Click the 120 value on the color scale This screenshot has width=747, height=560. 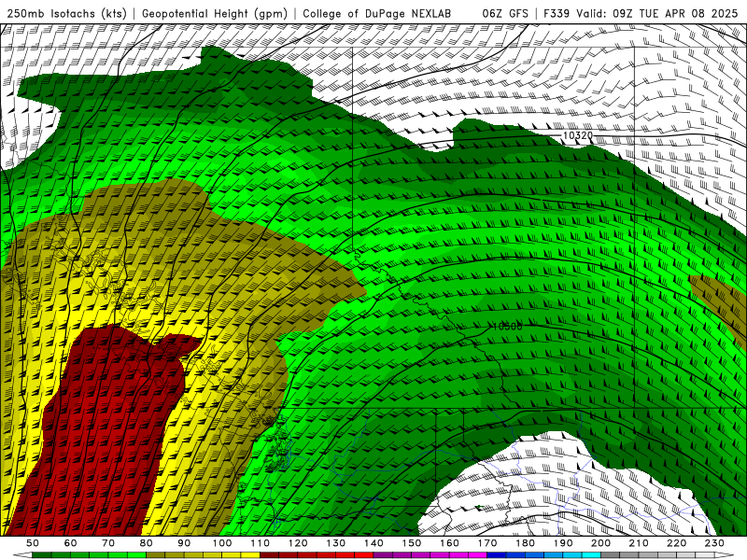(x=298, y=543)
